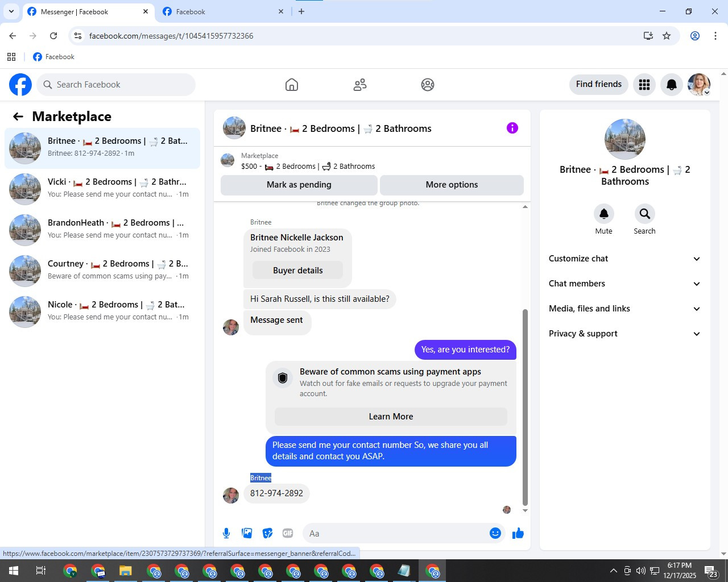Expand Media, files and links section
This screenshot has width=728, height=582.
(624, 309)
